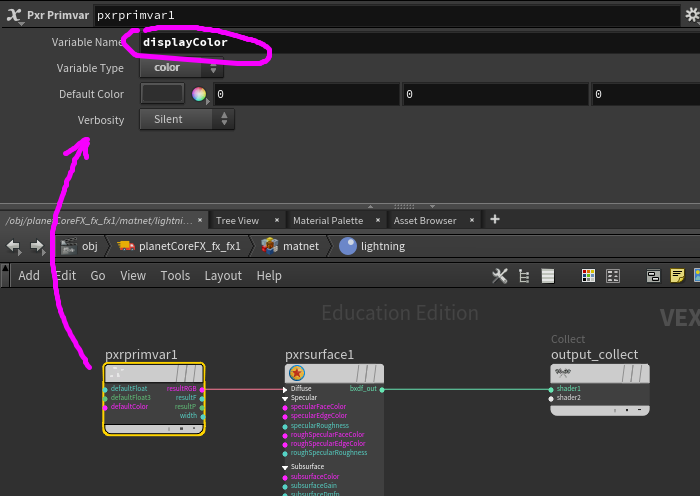Create a network box icon
Image resolution: width=700 pixels, height=496 pixels.
(x=653, y=276)
